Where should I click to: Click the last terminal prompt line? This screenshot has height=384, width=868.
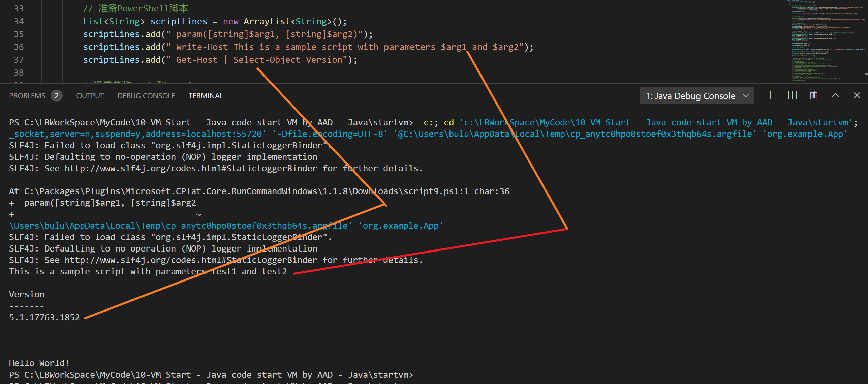tap(211, 375)
